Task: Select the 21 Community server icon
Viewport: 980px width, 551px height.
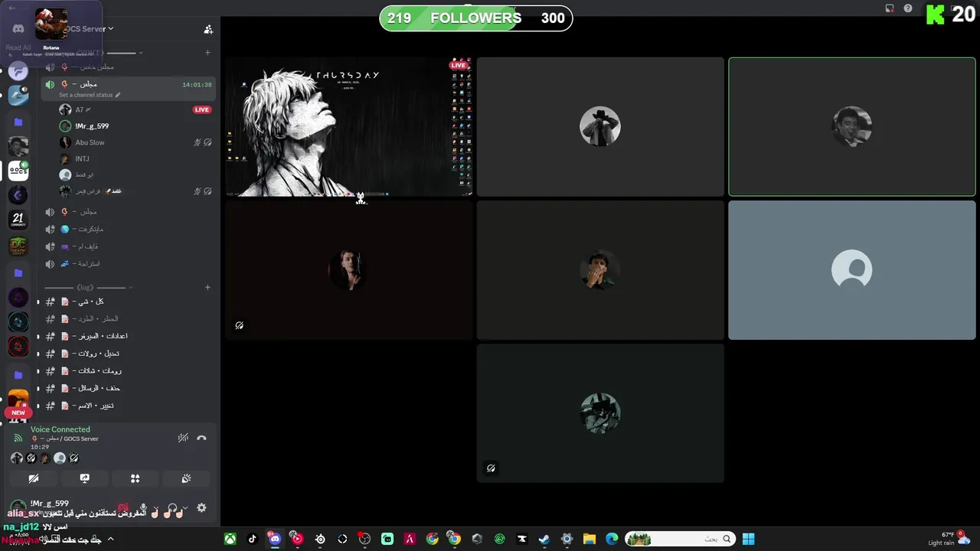Action: 18,220
